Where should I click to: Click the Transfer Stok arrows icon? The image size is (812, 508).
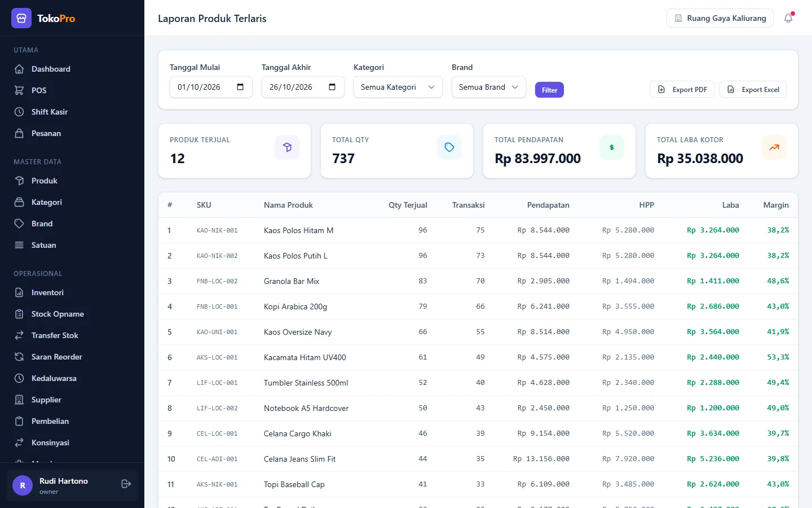[x=19, y=335]
